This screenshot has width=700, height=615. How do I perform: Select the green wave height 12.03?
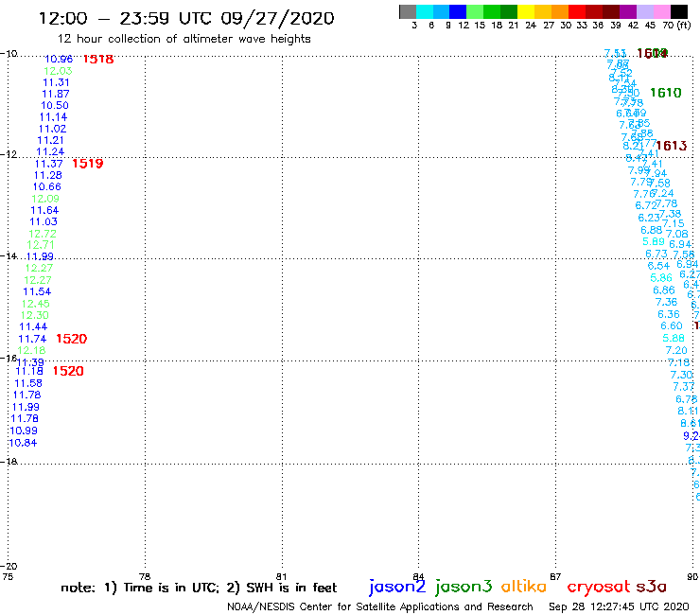pyautogui.click(x=58, y=71)
